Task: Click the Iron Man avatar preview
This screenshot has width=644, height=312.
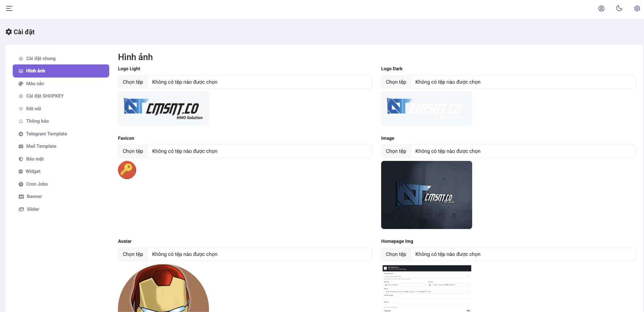Action: (x=163, y=288)
